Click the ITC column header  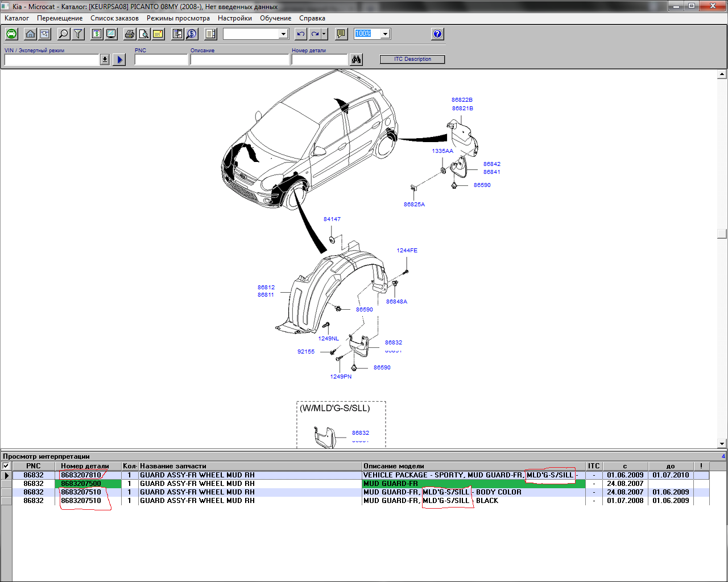point(594,466)
